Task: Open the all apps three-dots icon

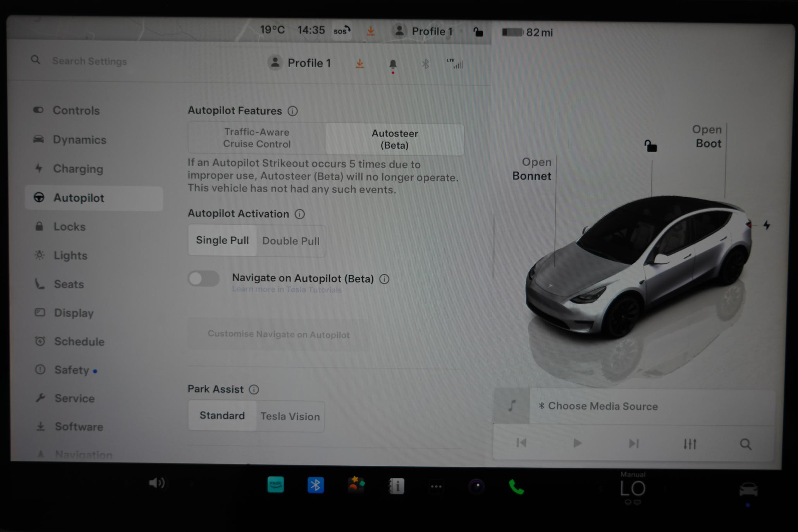Action: pyautogui.click(x=437, y=487)
